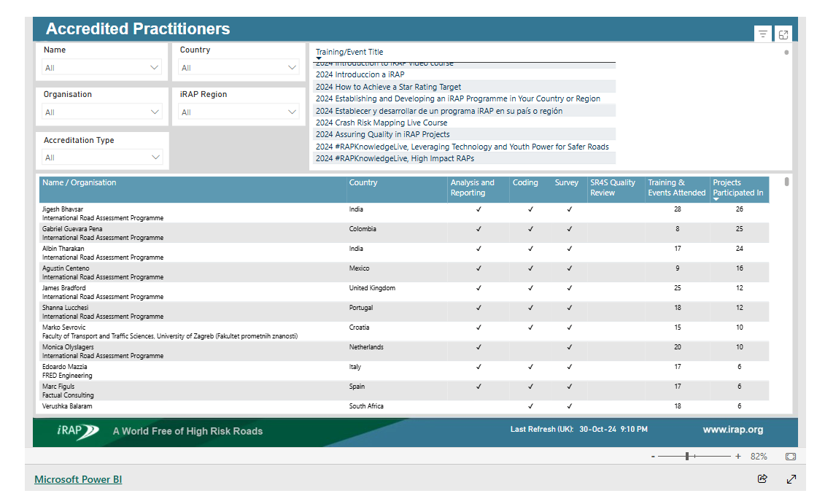817x504 pixels.
Task: Select the Marko Sevrovic row
Action: point(404,331)
